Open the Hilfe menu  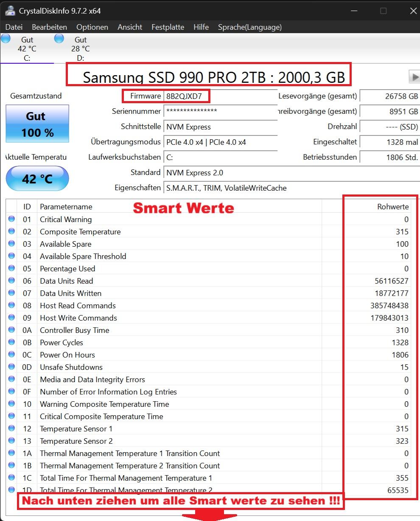(201, 27)
